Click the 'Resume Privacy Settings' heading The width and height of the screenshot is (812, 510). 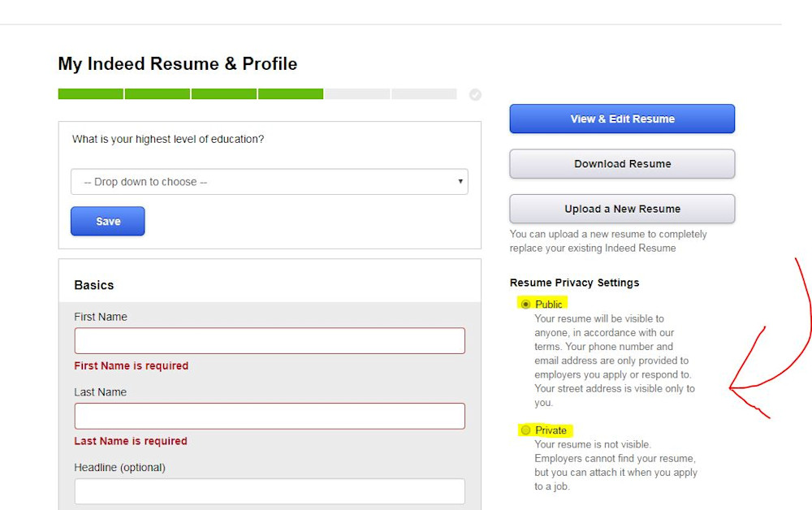(574, 283)
